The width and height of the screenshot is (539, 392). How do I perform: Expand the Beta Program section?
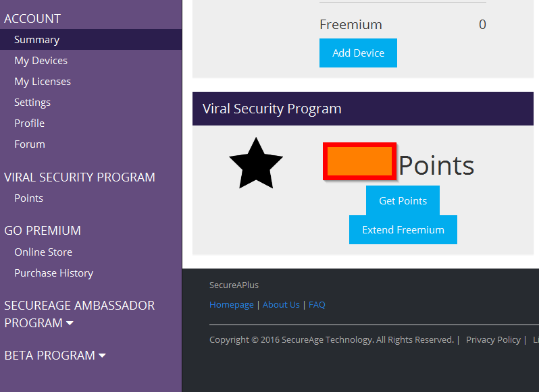[55, 355]
